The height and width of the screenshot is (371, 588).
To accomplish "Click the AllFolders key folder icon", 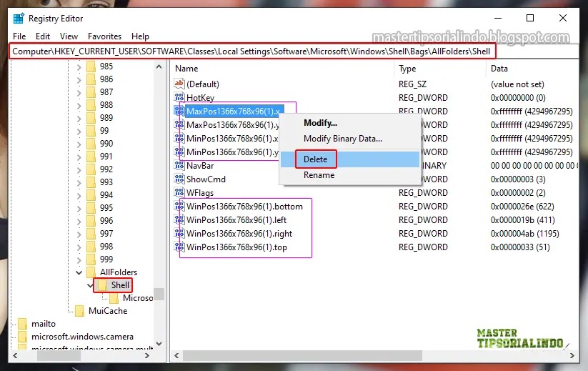I will (91, 272).
